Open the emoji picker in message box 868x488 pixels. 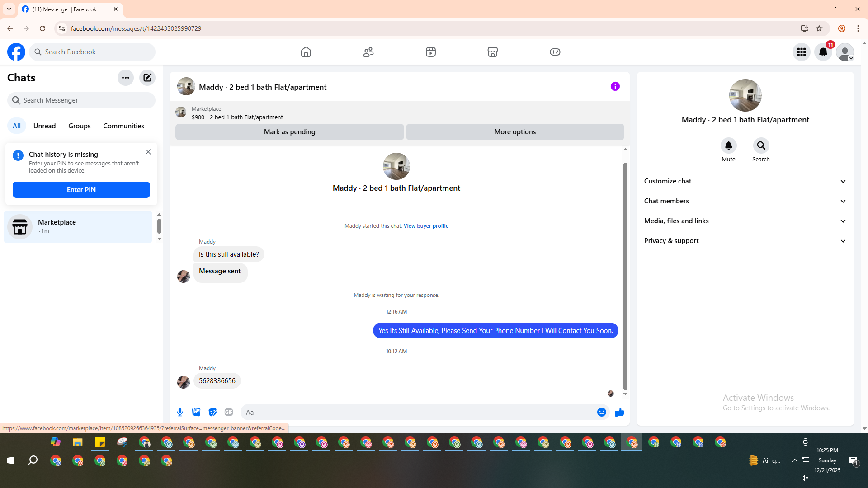coord(602,412)
